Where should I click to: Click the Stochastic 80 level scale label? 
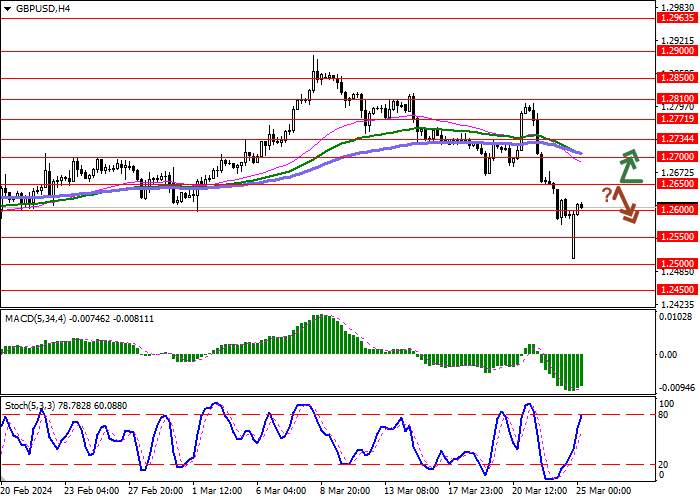pos(663,415)
